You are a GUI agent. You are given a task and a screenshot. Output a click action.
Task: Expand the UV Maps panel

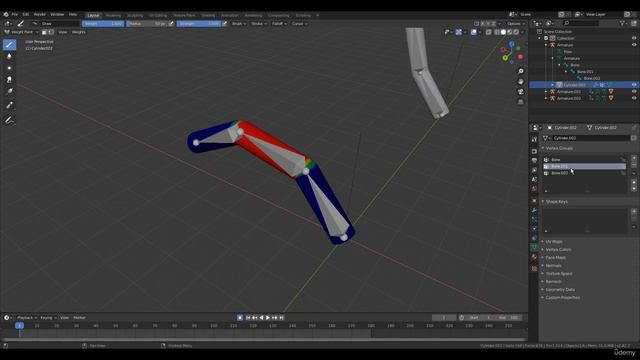(x=554, y=242)
